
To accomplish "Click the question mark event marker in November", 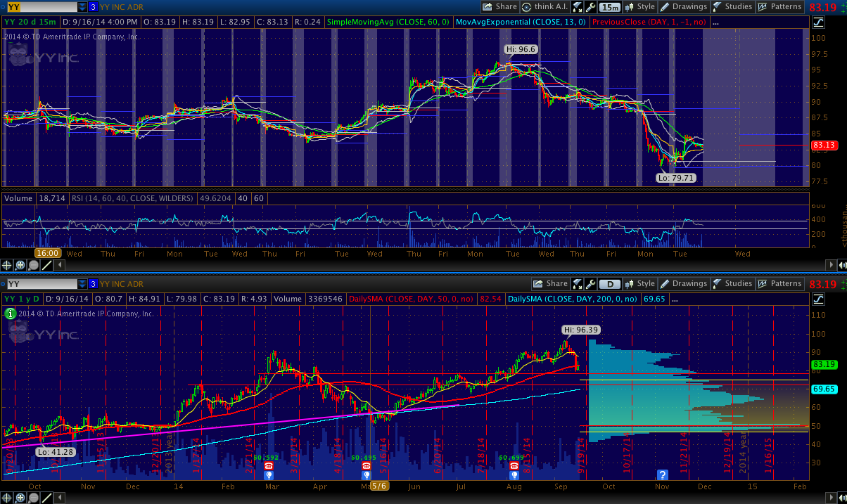I will pos(661,475).
